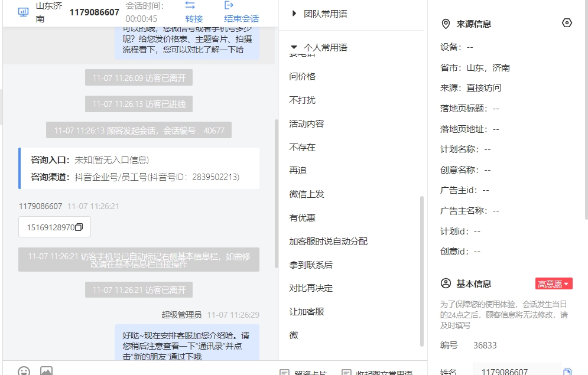
Task: Click the 编号 36833 value
Action: coord(485,345)
